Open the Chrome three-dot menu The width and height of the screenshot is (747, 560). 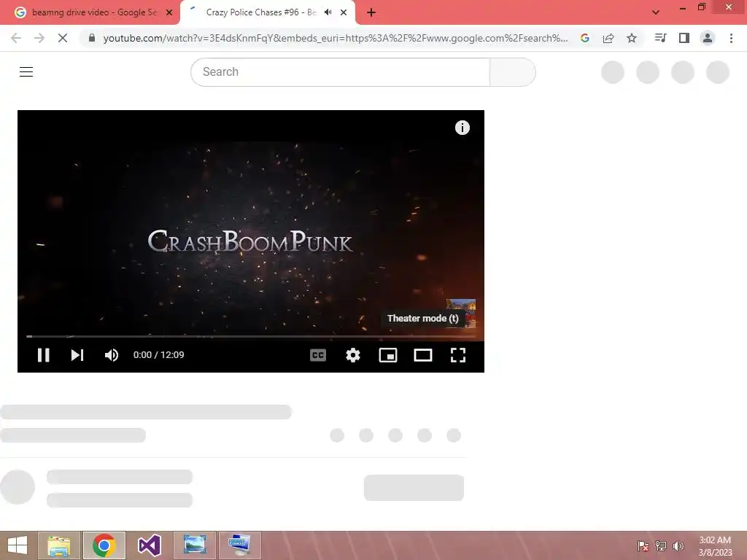click(731, 38)
